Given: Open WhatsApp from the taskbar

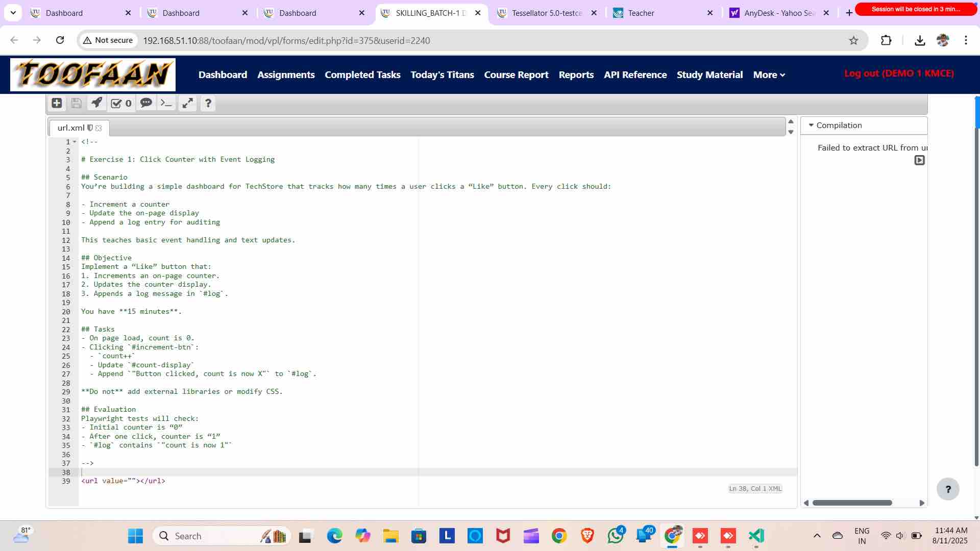Looking at the screenshot, I should coord(615,536).
